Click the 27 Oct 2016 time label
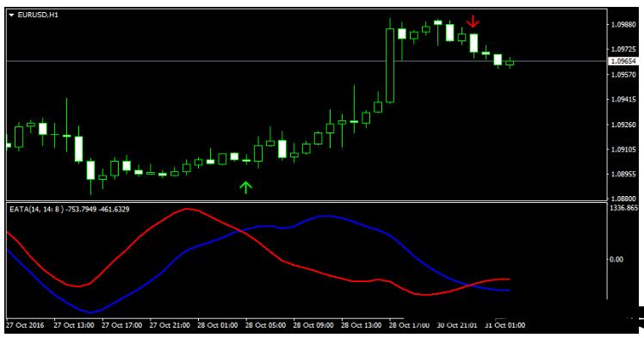Viewport: 644px width, 338px height. click(x=25, y=325)
